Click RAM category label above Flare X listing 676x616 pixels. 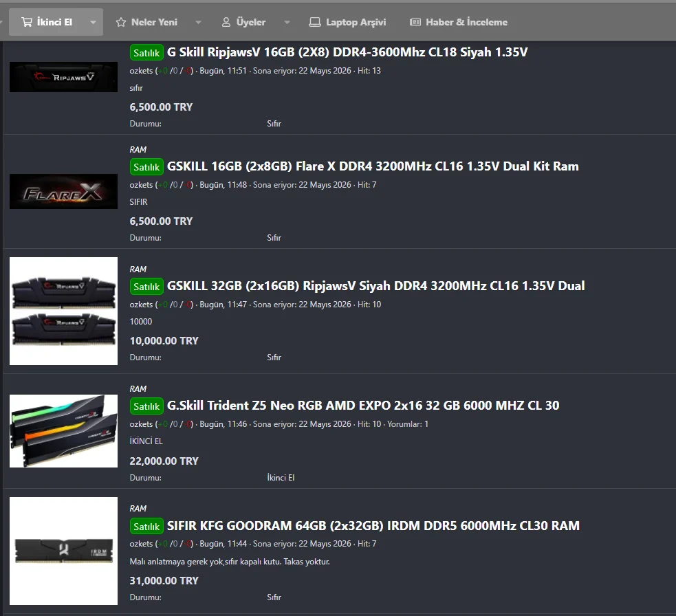(138, 150)
